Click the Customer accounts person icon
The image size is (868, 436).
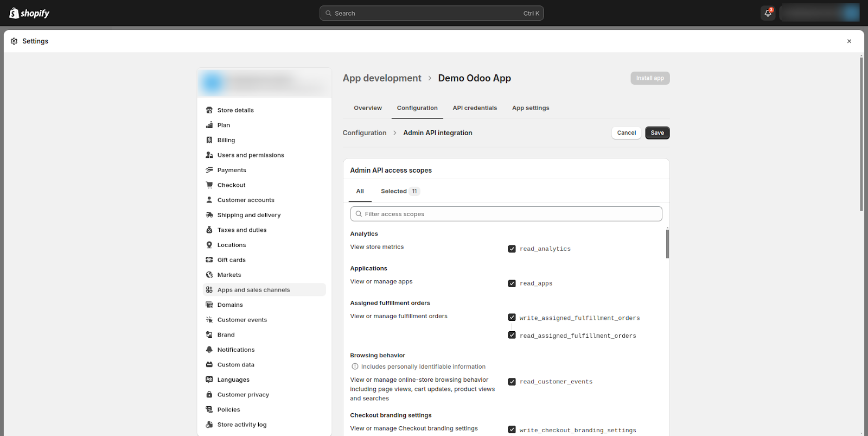(209, 200)
